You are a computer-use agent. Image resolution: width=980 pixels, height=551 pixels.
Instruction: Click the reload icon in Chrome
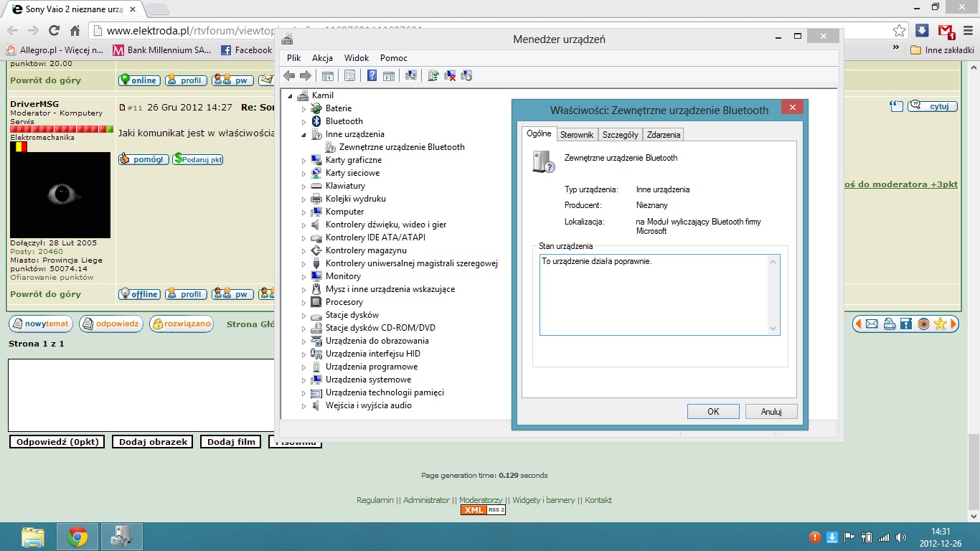tap(54, 31)
